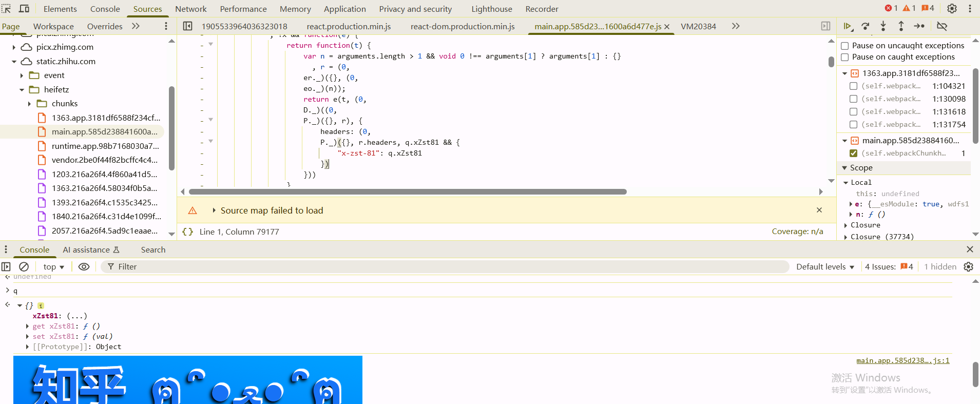The image size is (980, 404).
Task: Switch to the Network tab
Action: (x=190, y=9)
